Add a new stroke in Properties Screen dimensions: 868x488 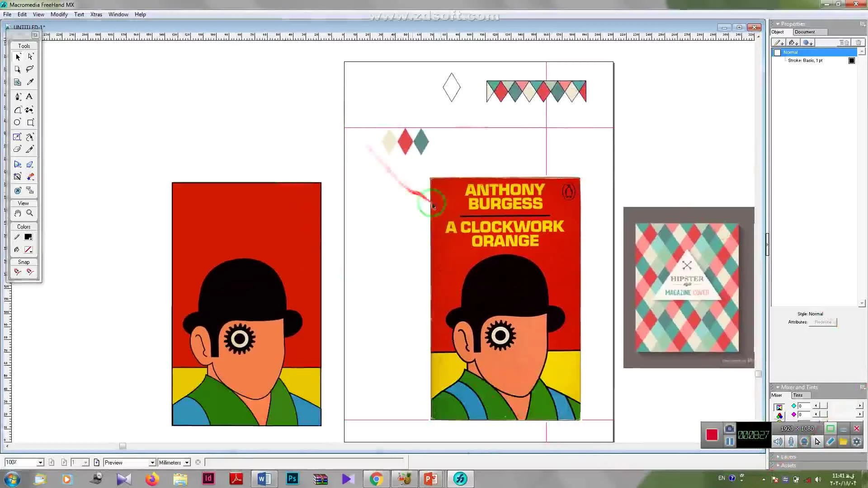click(x=779, y=43)
